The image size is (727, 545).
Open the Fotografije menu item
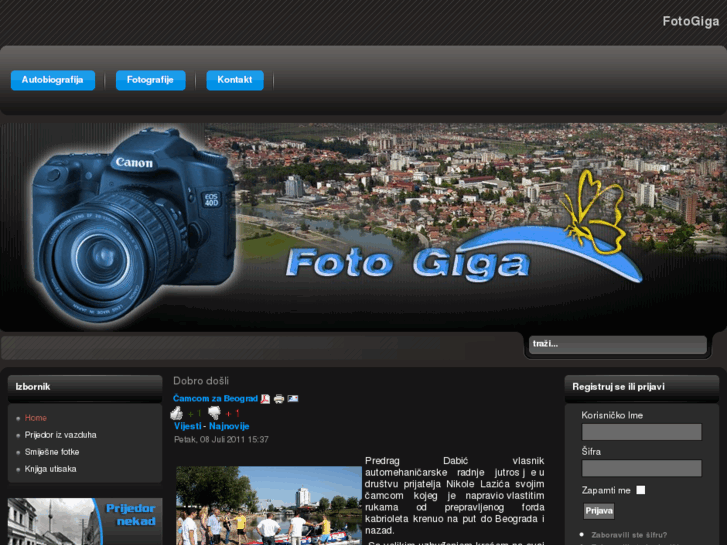[150, 80]
